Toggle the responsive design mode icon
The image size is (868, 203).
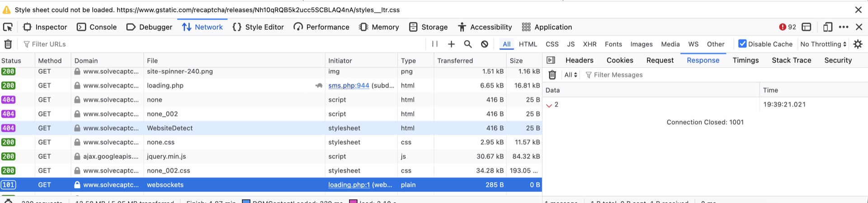click(827, 27)
